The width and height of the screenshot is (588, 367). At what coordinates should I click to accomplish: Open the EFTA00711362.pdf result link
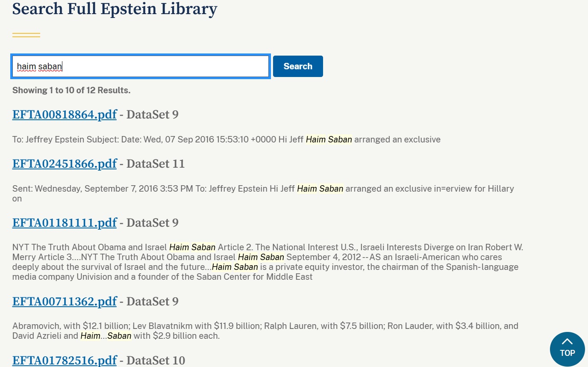click(x=65, y=302)
